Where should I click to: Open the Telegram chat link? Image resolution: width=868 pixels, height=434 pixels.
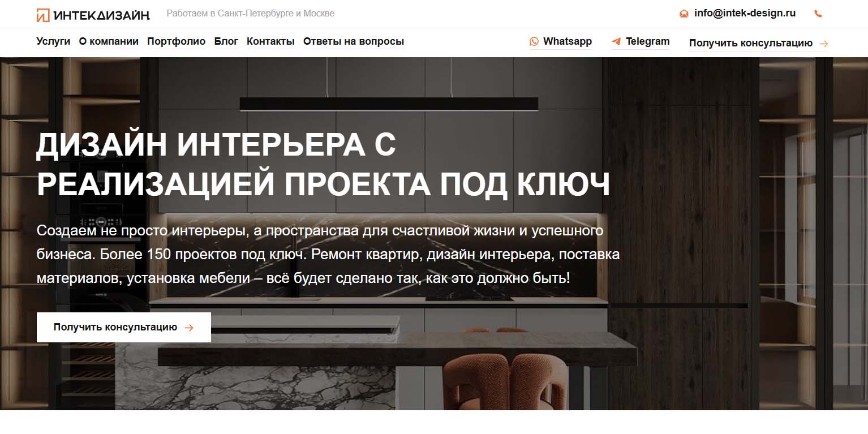[641, 41]
